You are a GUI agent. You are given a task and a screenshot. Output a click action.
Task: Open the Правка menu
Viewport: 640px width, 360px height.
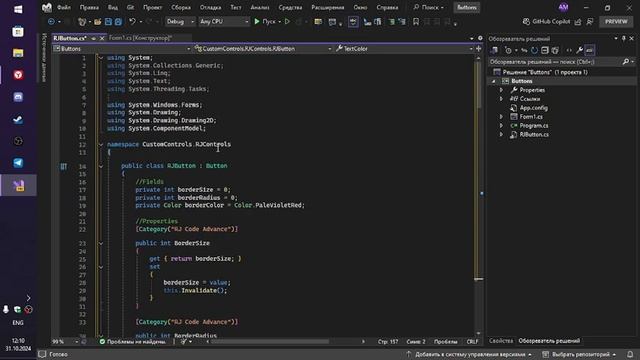pos(89,7)
